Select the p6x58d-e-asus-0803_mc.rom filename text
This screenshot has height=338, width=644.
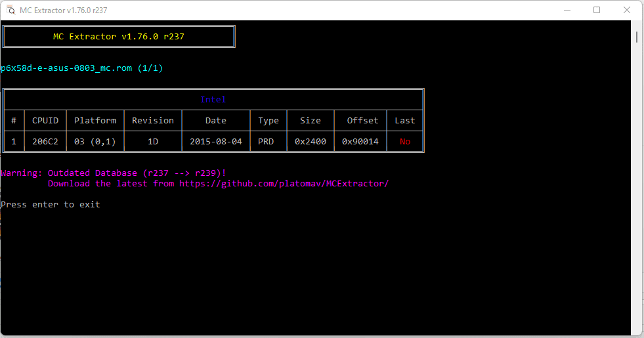pos(66,68)
